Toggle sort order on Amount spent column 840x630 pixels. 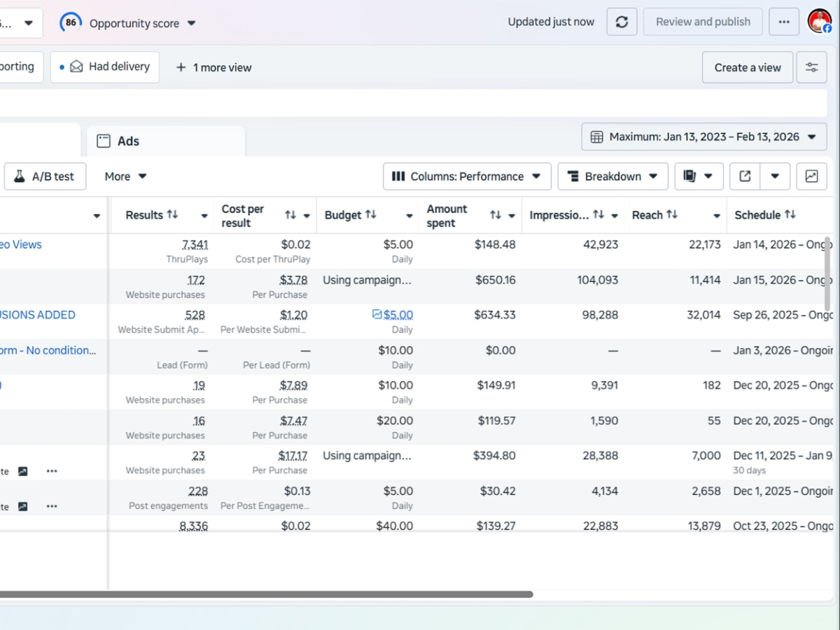click(x=497, y=215)
